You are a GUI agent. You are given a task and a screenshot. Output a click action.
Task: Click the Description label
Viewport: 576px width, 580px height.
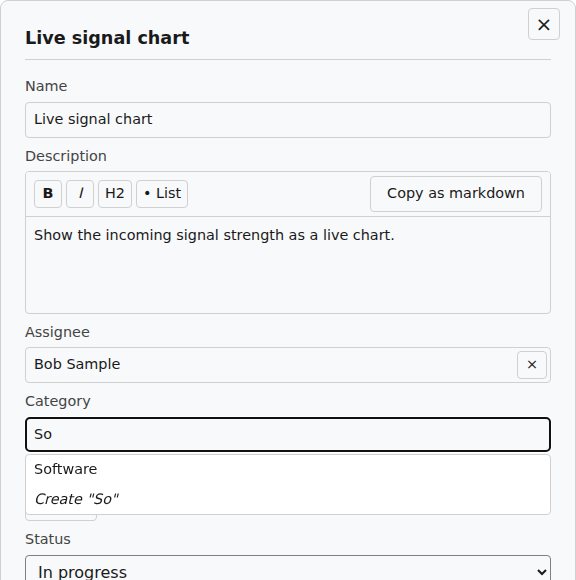(x=66, y=156)
